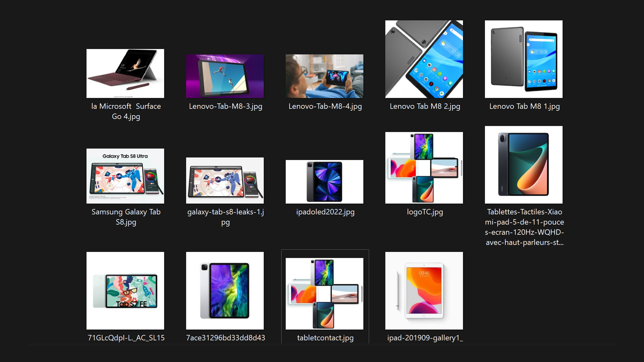644x362 pixels.
Task: Select the Samsung Galaxy Tab S8.jpg thumbnail
Action: 125,176
